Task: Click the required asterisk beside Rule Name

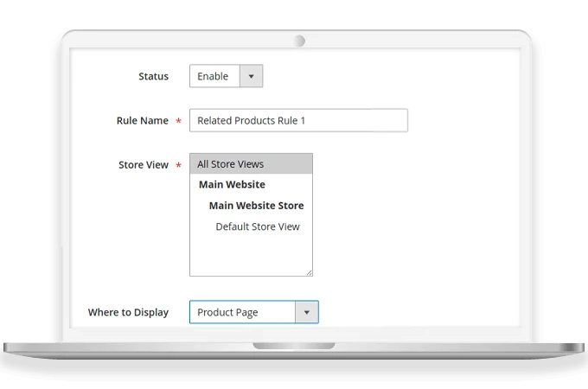Action: [178, 121]
